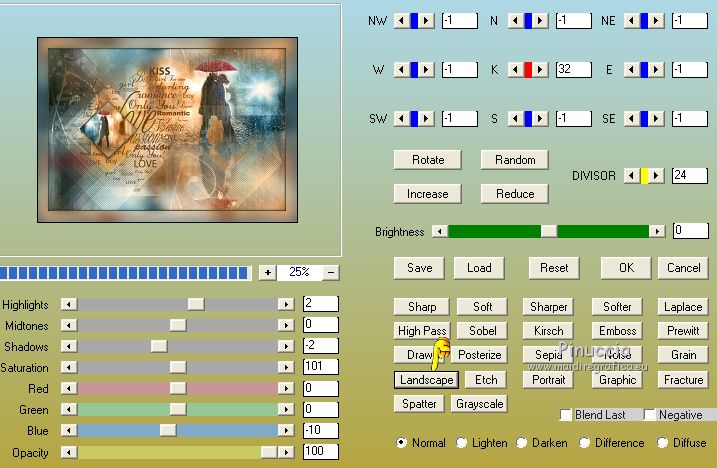
Task: Decrease the SE kernel value arrow
Action: pyautogui.click(x=631, y=118)
